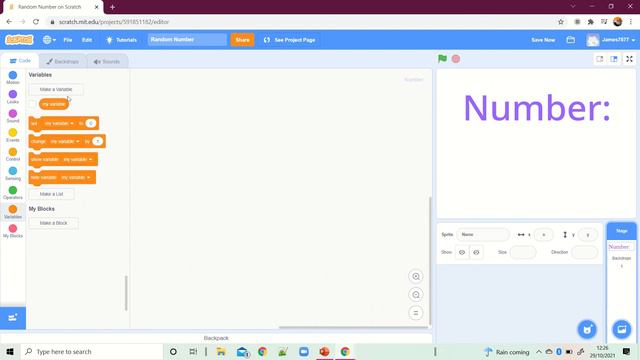
Task: Open the My Stuff folder icon
Action: (x=571, y=40)
